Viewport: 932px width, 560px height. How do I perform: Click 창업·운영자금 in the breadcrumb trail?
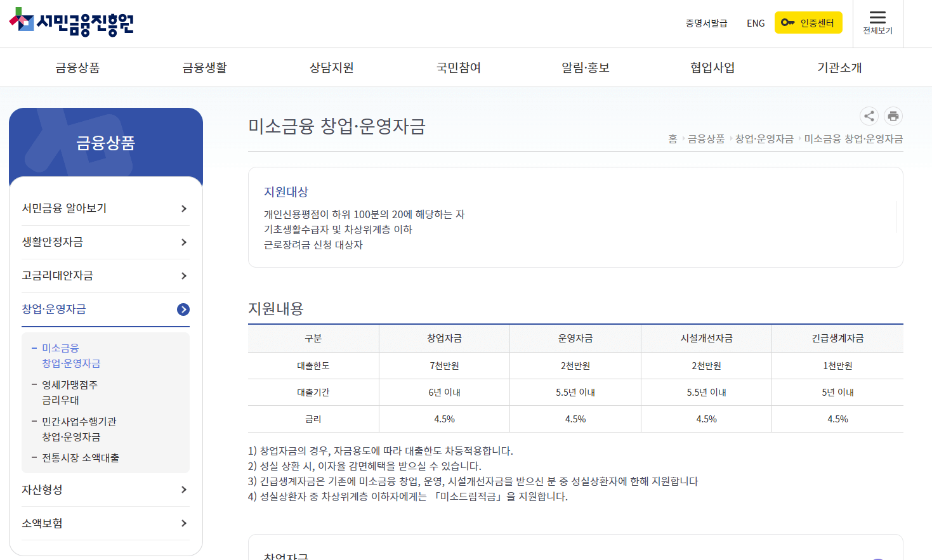coord(765,139)
